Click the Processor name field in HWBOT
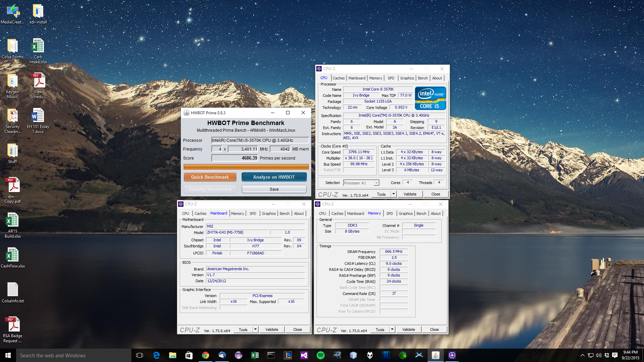Screen dimensions: 644x362 pos(260,140)
